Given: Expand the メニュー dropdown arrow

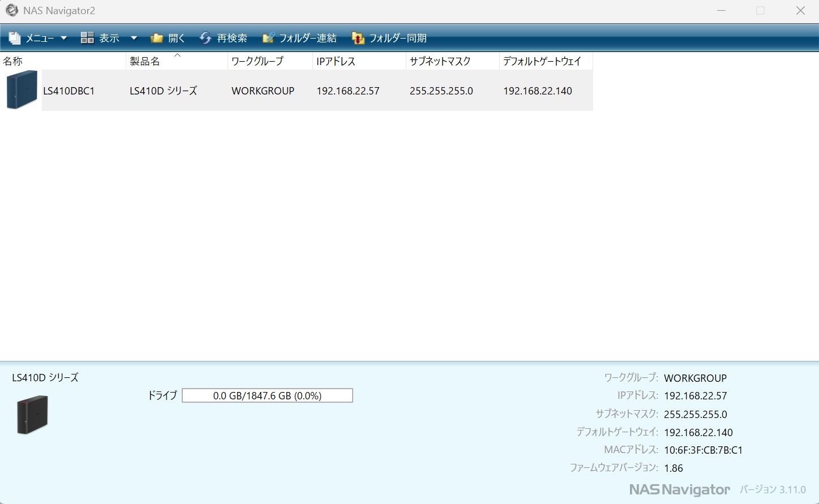Looking at the screenshot, I should pyautogui.click(x=63, y=38).
